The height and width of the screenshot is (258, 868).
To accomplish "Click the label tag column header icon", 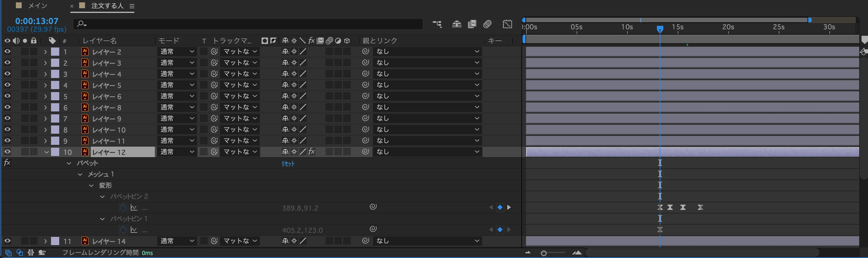I will 52,41.
